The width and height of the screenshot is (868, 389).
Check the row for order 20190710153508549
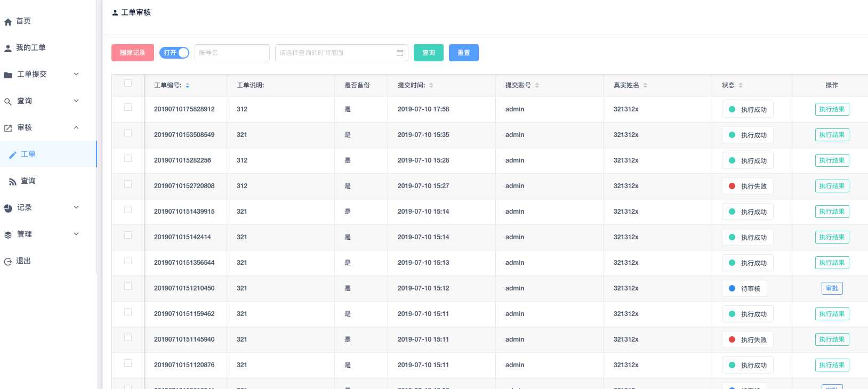click(128, 133)
